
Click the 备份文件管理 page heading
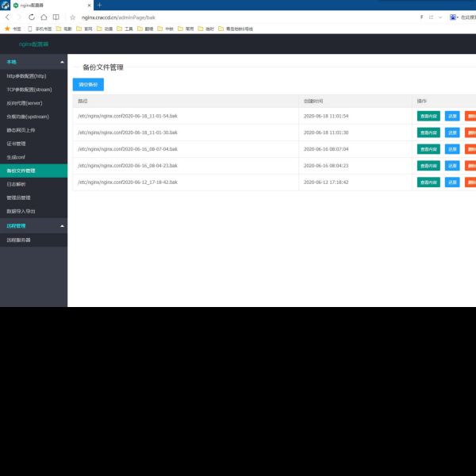103,67
